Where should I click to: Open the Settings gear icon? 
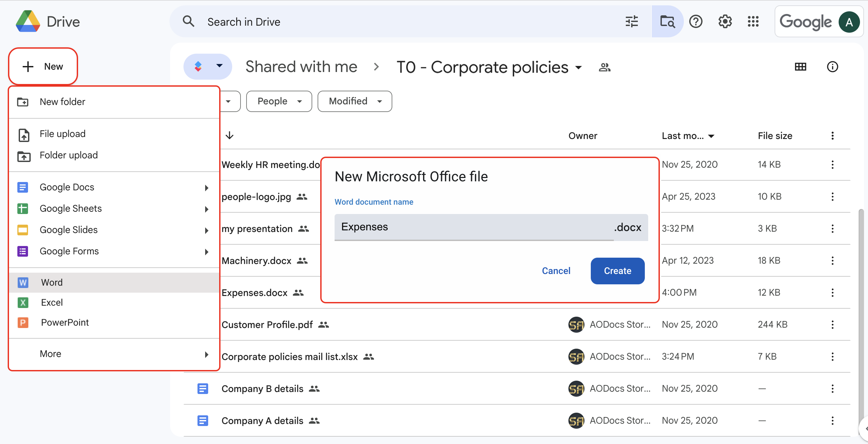[725, 22]
